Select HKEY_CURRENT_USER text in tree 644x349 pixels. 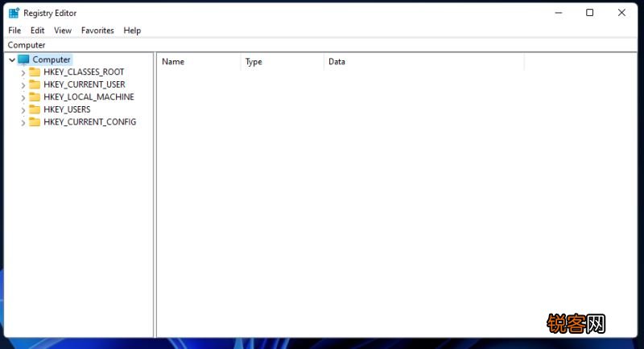85,84
